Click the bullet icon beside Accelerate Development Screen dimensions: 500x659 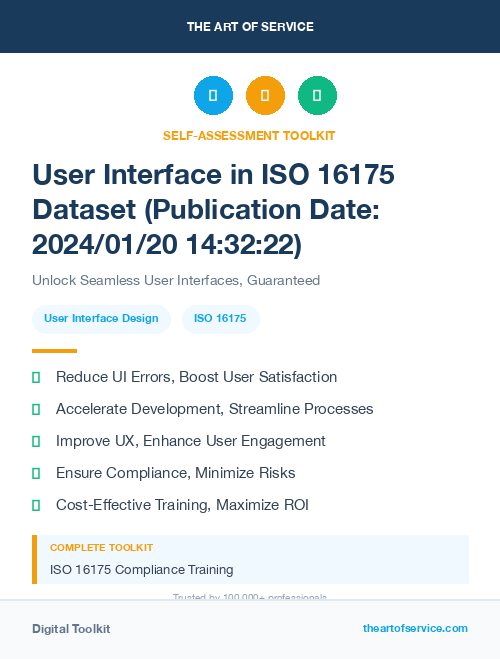tap(36, 409)
